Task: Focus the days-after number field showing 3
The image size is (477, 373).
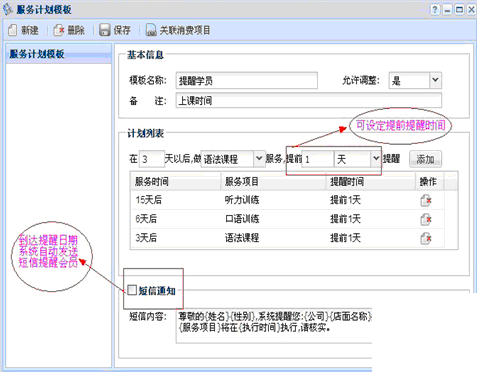Action: 151,159
